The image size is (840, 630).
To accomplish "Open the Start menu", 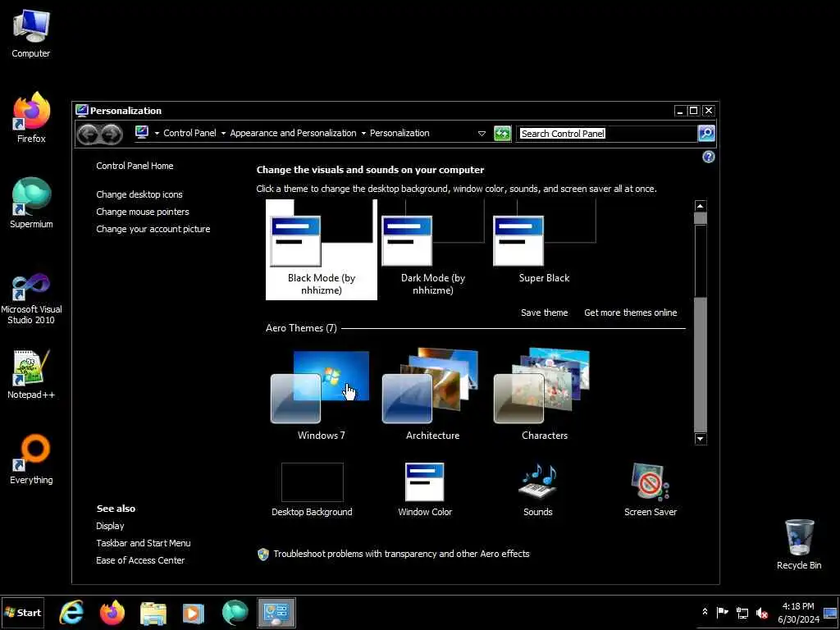I will click(x=22, y=612).
